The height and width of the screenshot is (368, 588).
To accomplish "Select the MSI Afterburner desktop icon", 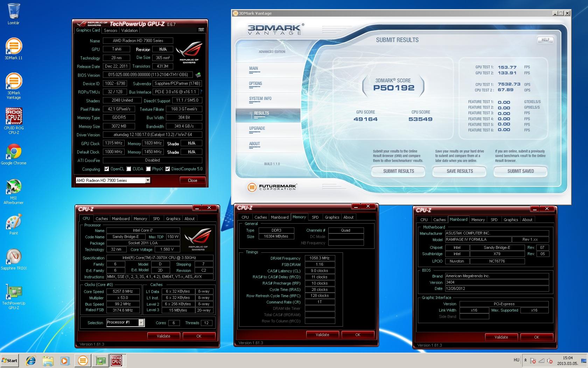I will click(13, 192).
